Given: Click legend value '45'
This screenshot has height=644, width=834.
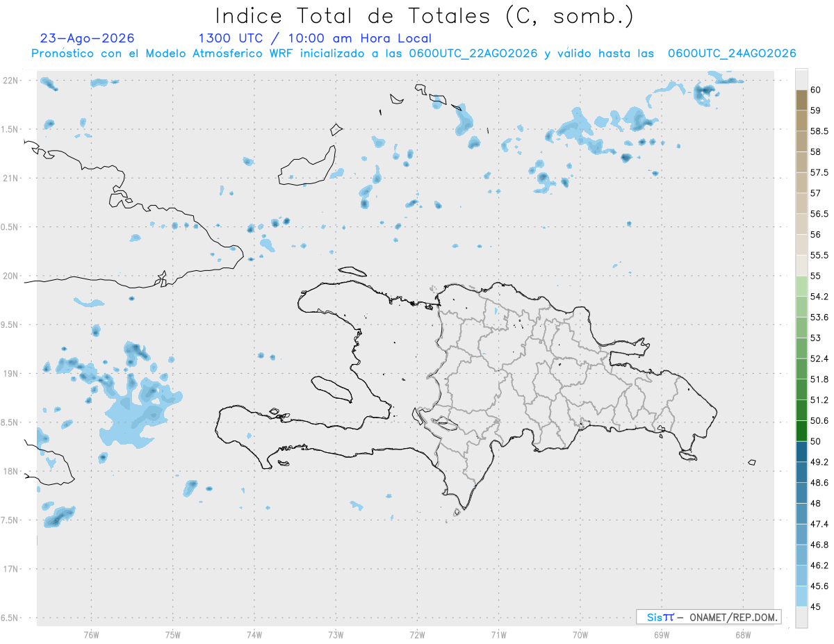Looking at the screenshot, I should 815,606.
